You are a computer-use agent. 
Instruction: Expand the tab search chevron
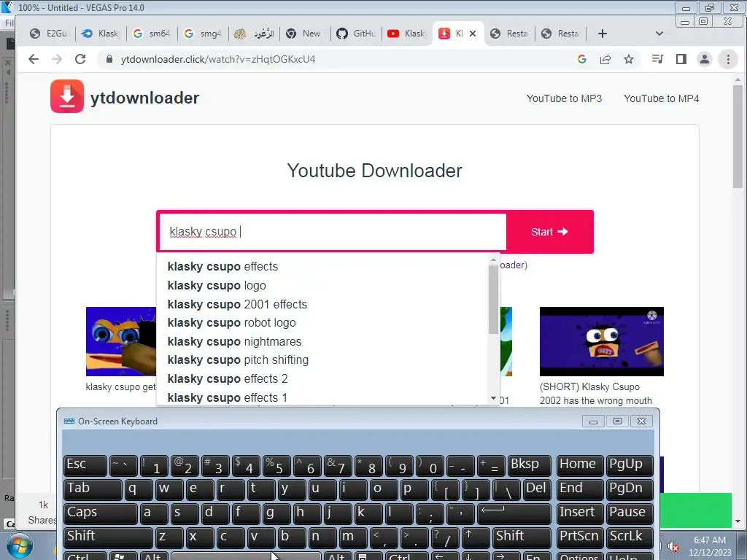point(659,34)
